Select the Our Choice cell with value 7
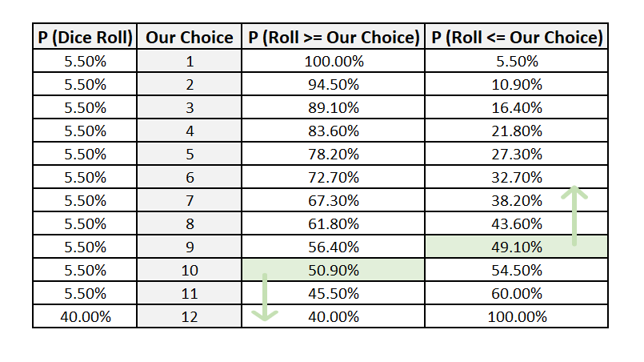This screenshot has width=644, height=362. 190,200
